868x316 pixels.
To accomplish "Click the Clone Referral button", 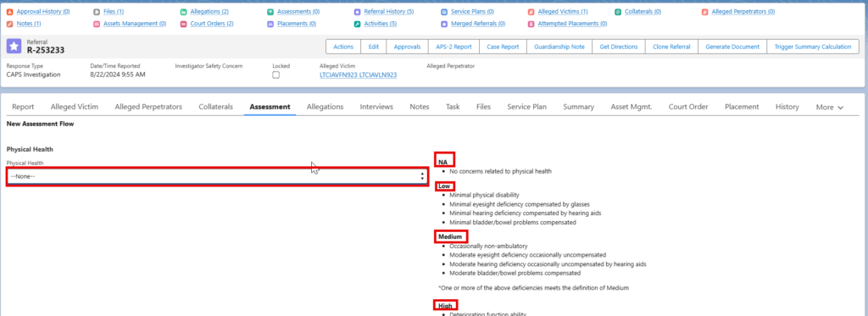I will click(x=671, y=47).
